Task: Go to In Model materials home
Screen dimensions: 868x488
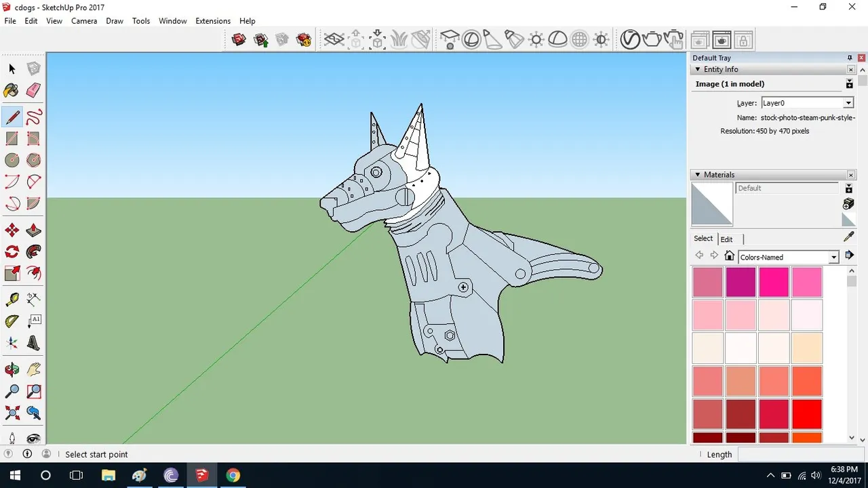Action: click(x=729, y=256)
